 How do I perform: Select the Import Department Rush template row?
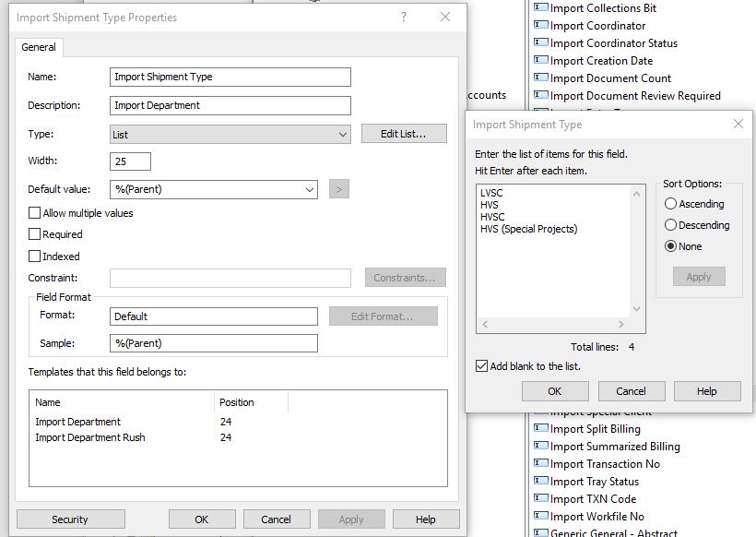pos(90,437)
